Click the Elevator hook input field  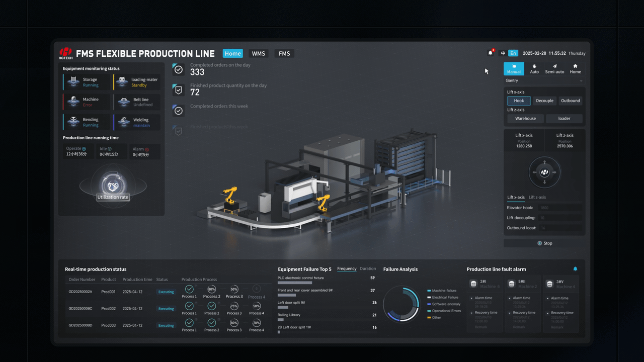(x=559, y=208)
